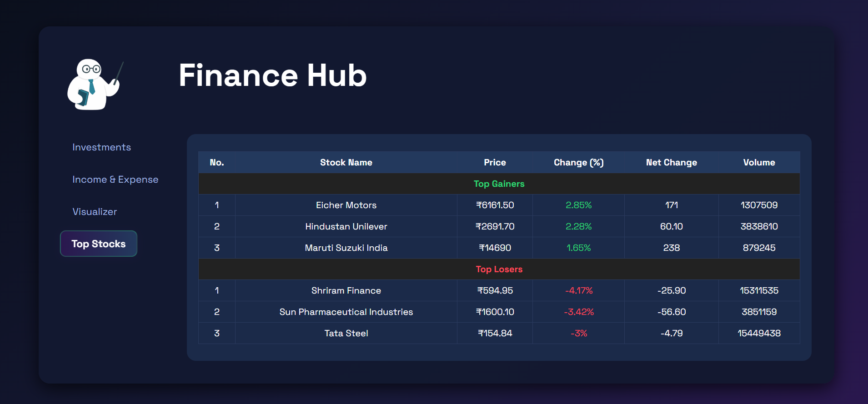
Task: Click the 3838610 volume cell
Action: point(759,226)
